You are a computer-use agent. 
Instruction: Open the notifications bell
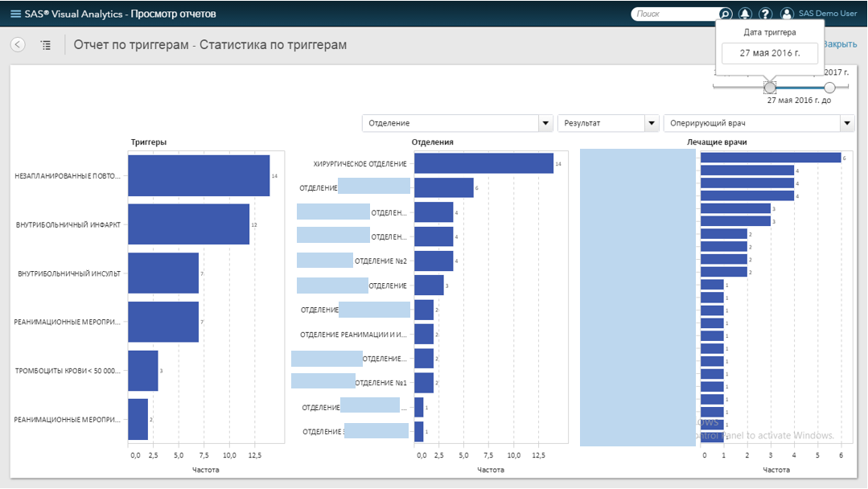click(x=745, y=14)
